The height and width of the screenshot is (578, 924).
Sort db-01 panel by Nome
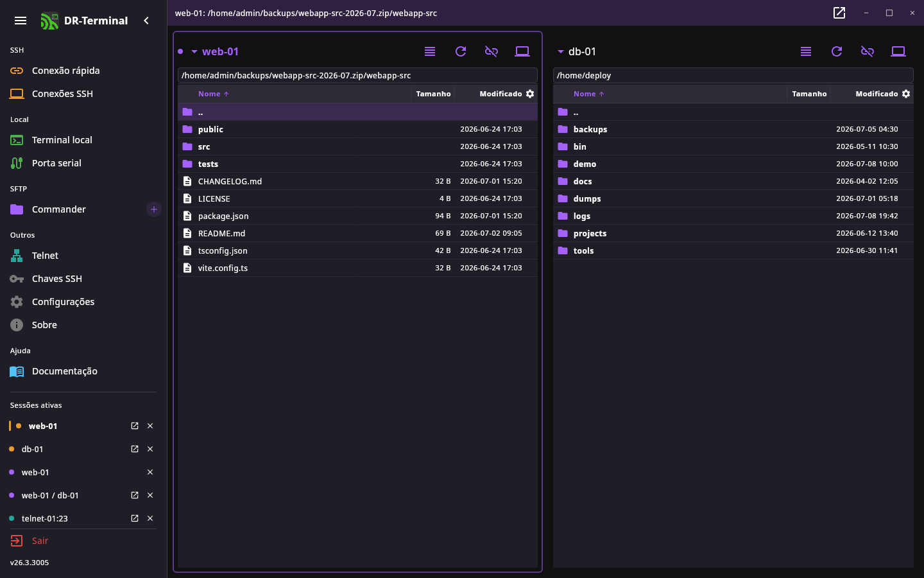588,94
